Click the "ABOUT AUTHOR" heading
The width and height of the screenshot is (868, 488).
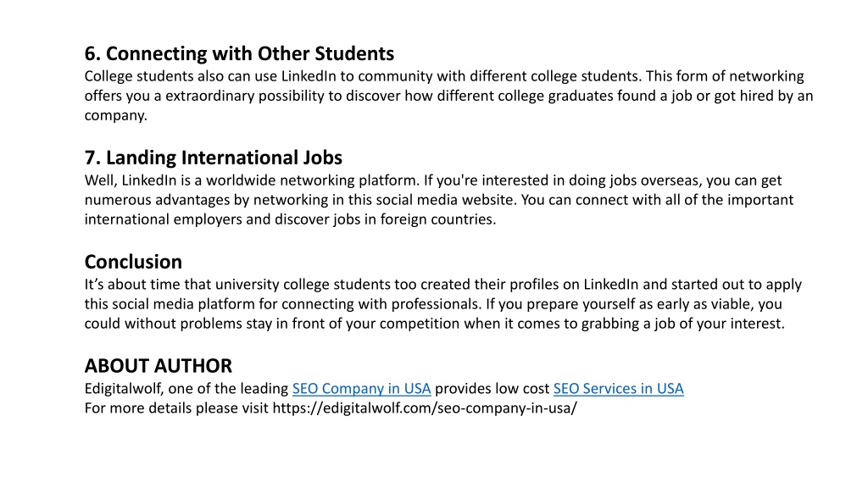click(x=159, y=366)
